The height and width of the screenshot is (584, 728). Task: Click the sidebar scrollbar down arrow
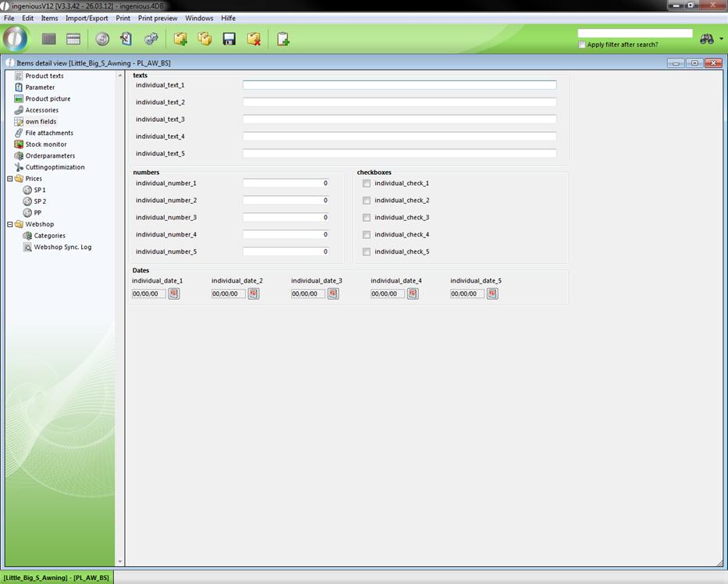[119, 561]
